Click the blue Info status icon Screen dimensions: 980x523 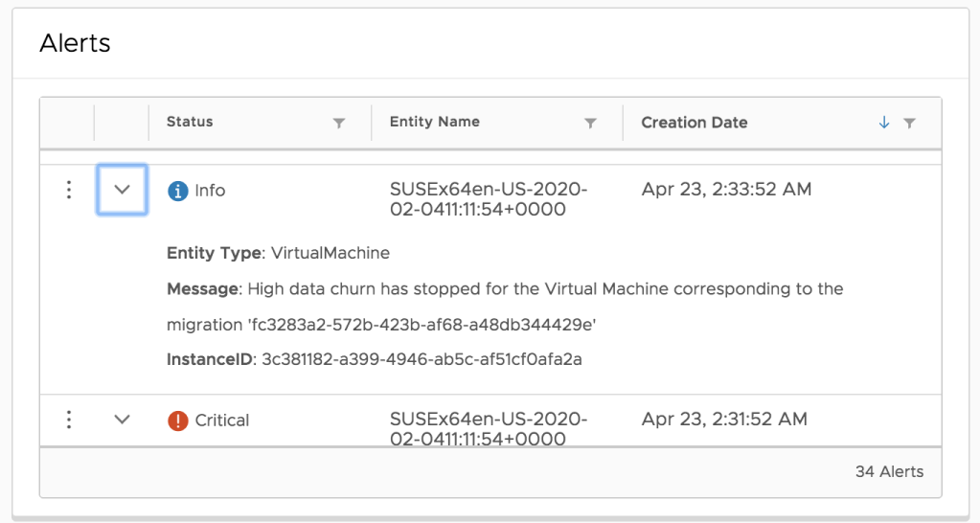coord(177,191)
